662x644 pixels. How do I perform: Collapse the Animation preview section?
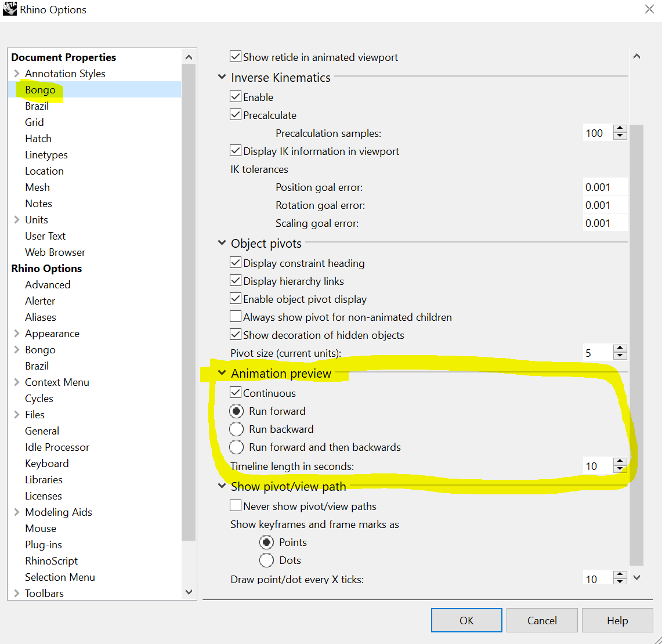point(222,373)
